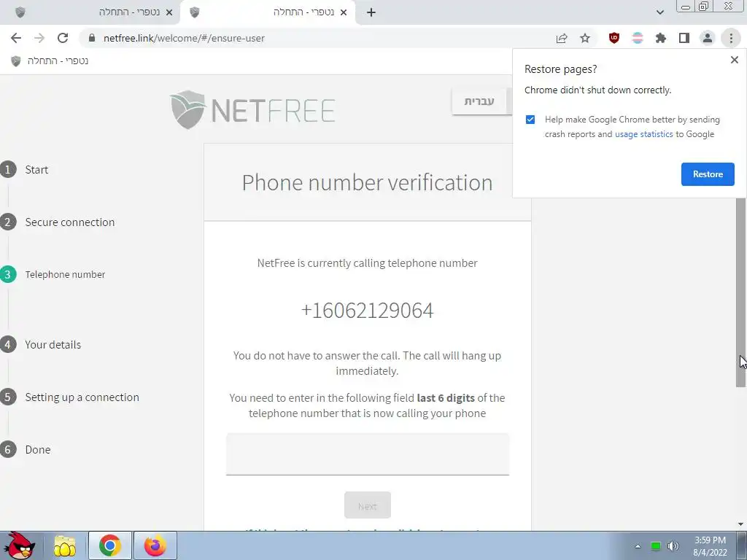Click the phone number +16062129064

368,311
